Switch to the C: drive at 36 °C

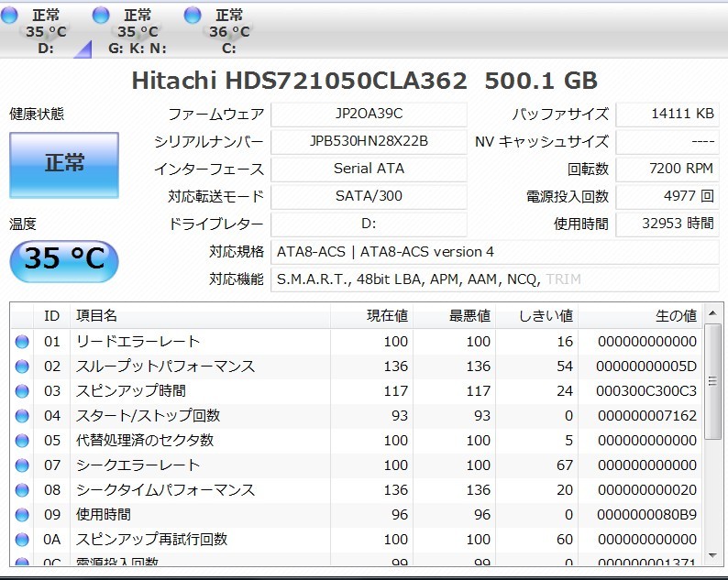(x=229, y=31)
